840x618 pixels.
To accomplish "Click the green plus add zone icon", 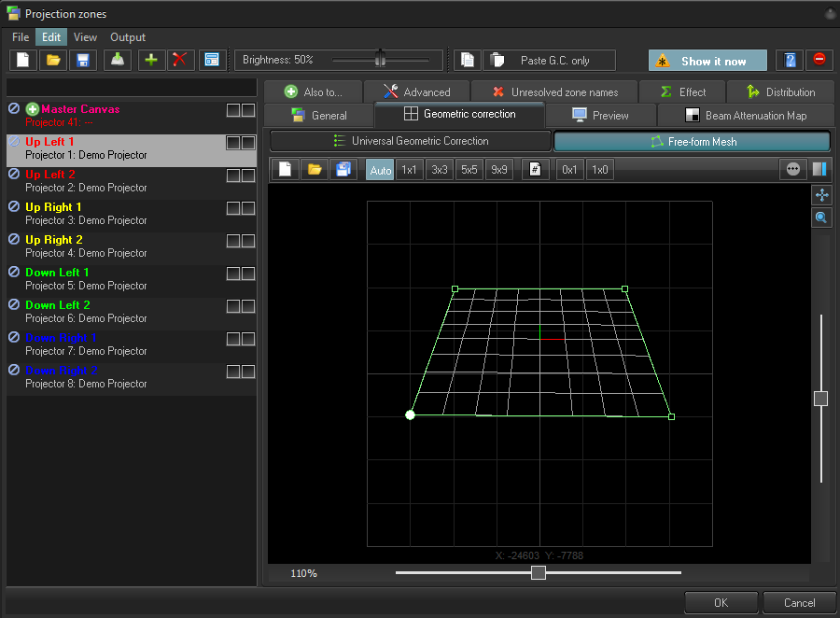I will (150, 60).
